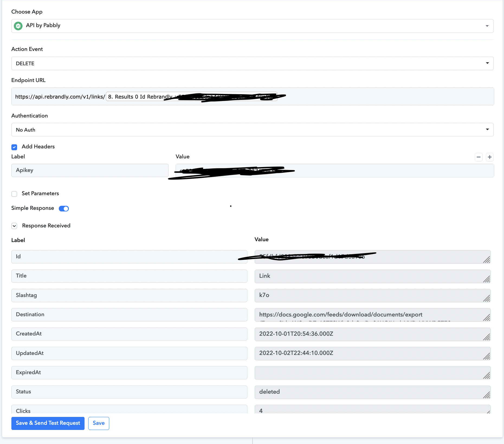Click the Id response label field
Screen dimensions: 504x444
pyautogui.click(x=129, y=257)
